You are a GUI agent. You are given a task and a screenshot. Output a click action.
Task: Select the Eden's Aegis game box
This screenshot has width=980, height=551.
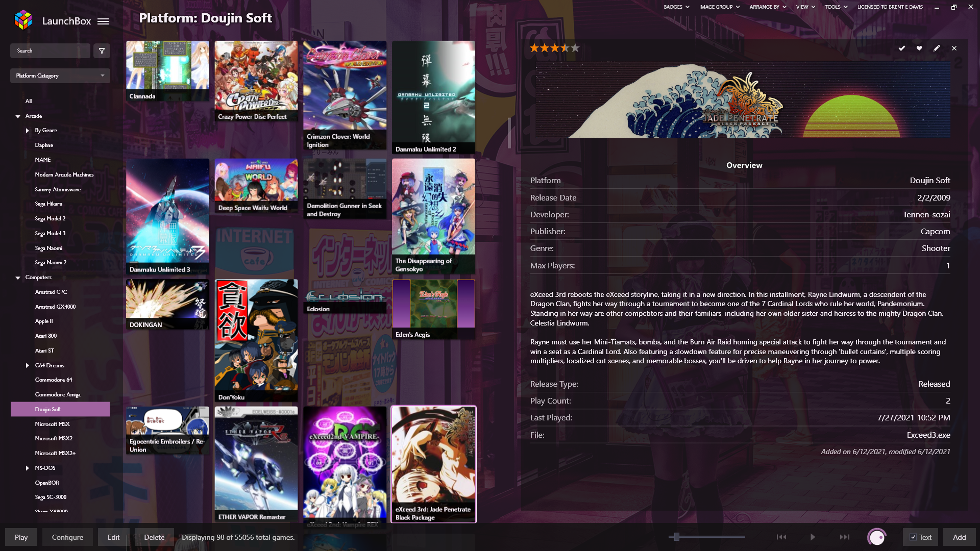pyautogui.click(x=433, y=310)
